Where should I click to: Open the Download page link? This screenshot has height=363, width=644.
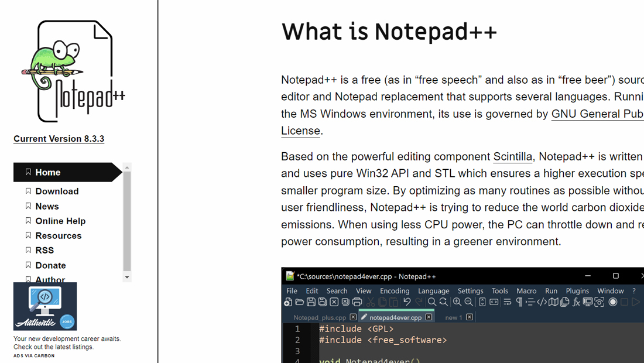(x=57, y=191)
